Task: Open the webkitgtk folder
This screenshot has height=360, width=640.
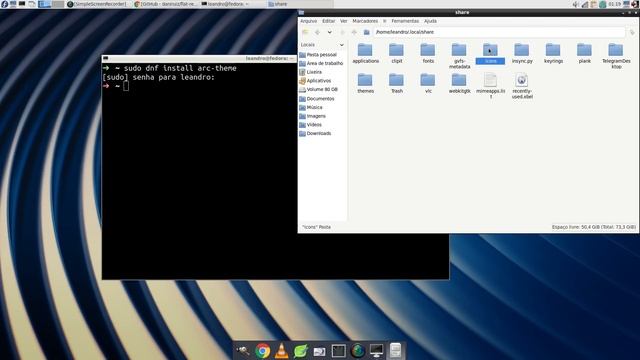Action: pyautogui.click(x=459, y=83)
